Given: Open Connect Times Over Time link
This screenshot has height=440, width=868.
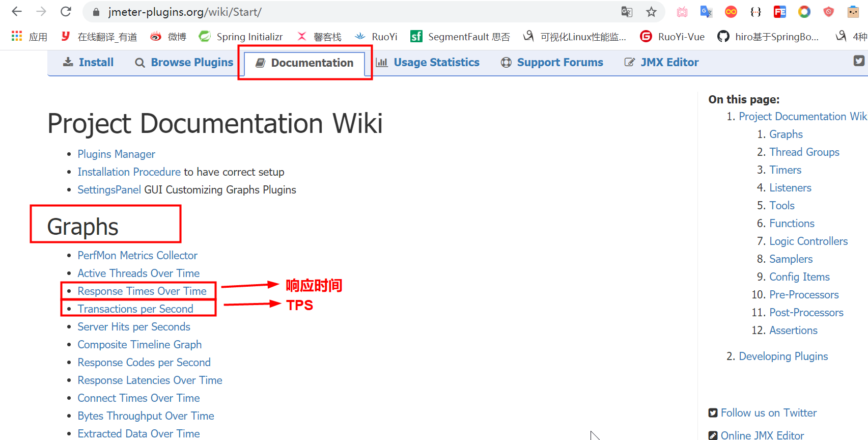Looking at the screenshot, I should (x=138, y=398).
